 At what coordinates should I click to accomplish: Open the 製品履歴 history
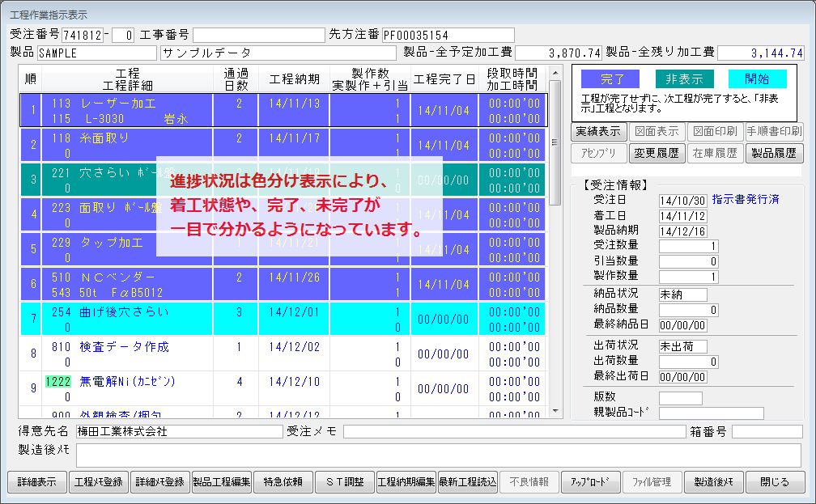click(774, 153)
